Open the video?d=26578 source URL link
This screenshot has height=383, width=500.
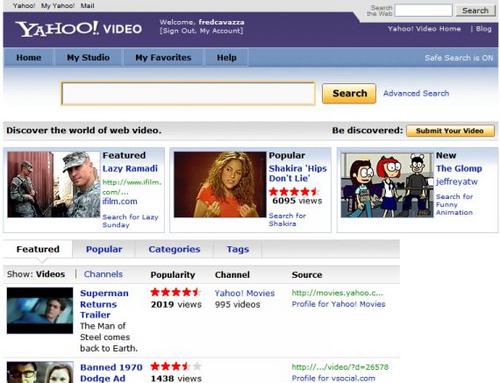[x=340, y=367]
